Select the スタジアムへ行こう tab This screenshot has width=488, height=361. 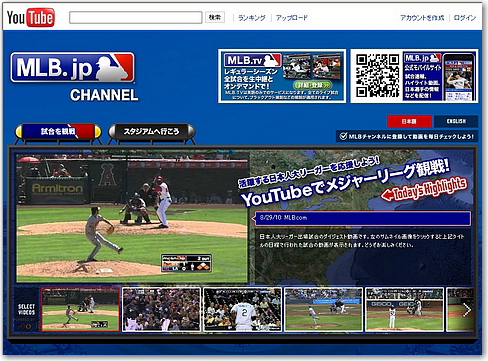click(x=152, y=131)
